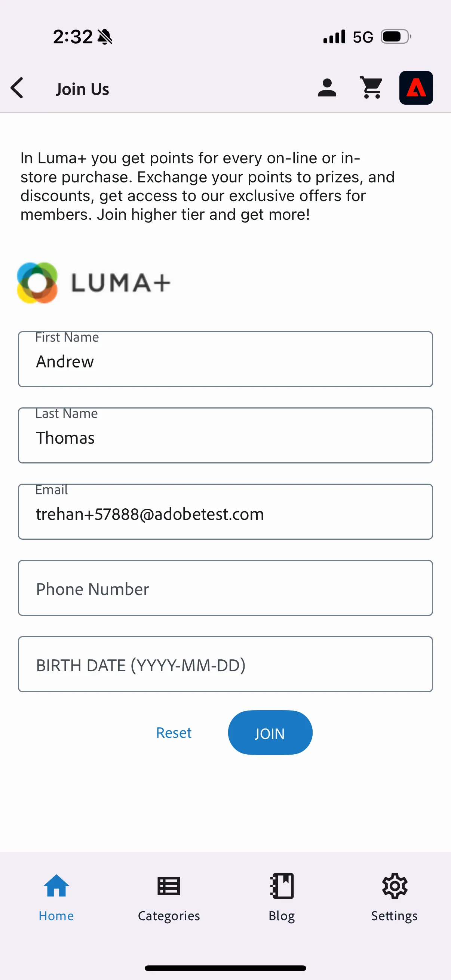Tap the BIRTH DATE input field
This screenshot has height=980, width=451.
tap(225, 664)
